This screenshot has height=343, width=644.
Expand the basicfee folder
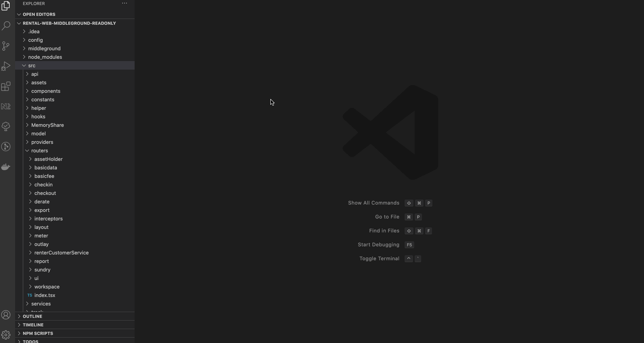[75, 176]
